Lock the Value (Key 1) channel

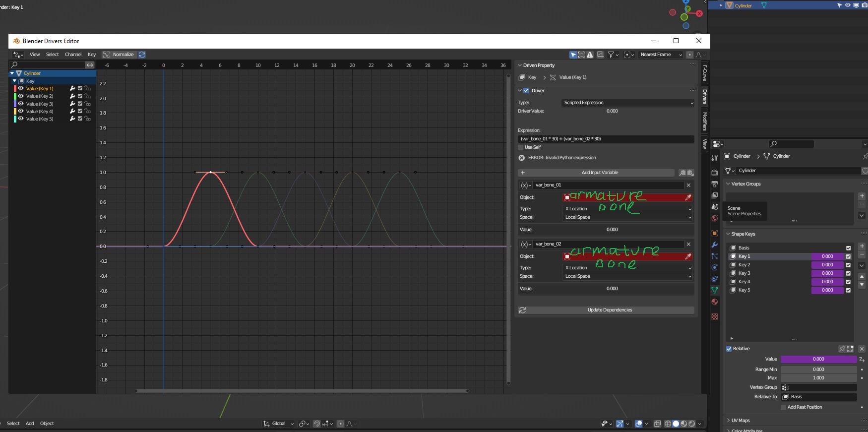87,88
